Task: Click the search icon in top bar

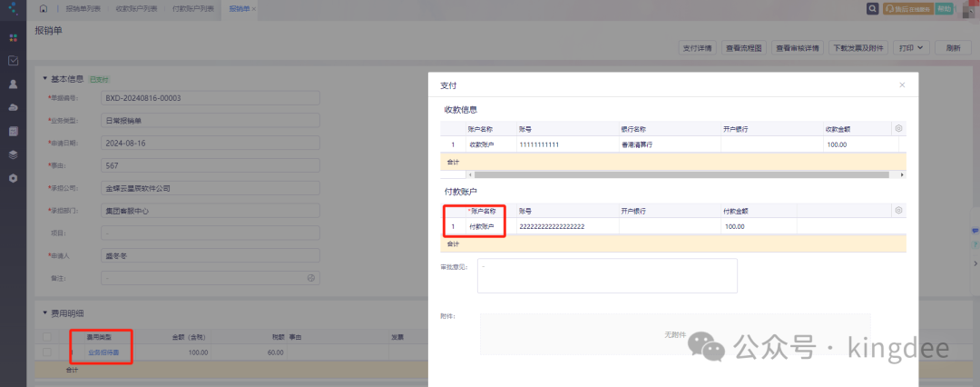Action: point(873,8)
